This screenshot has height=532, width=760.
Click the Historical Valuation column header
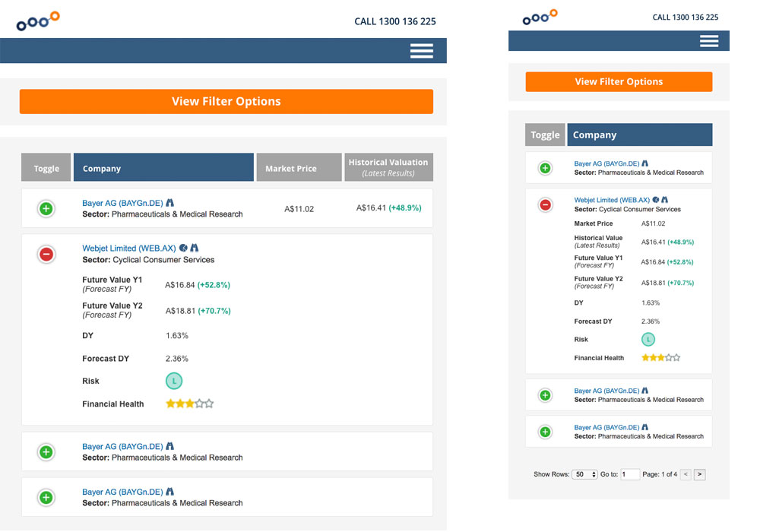388,168
